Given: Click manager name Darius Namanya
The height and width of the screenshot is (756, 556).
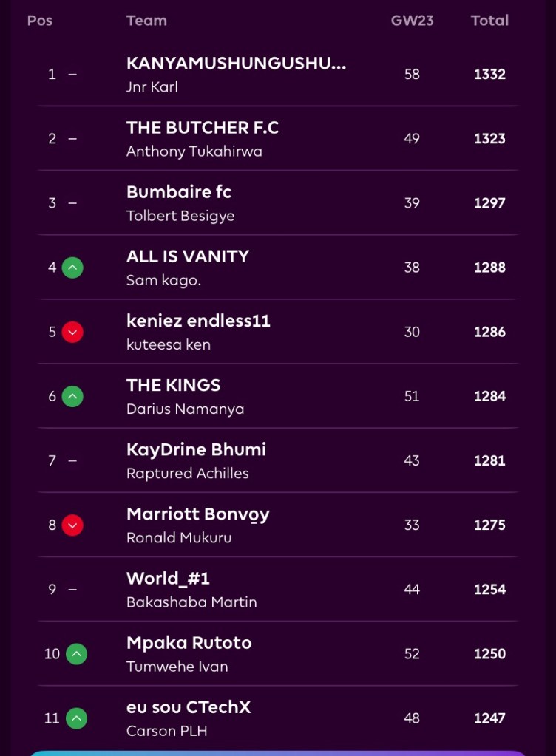Looking at the screenshot, I should [185, 409].
